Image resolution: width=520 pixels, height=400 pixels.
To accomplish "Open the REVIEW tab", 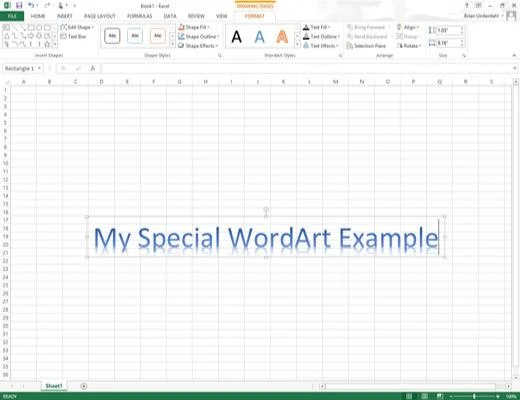I will 196,16.
